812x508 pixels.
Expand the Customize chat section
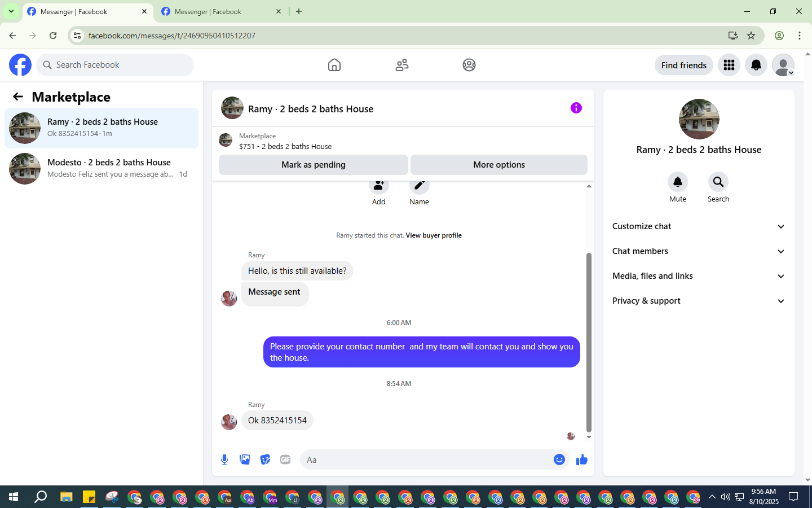click(x=699, y=226)
